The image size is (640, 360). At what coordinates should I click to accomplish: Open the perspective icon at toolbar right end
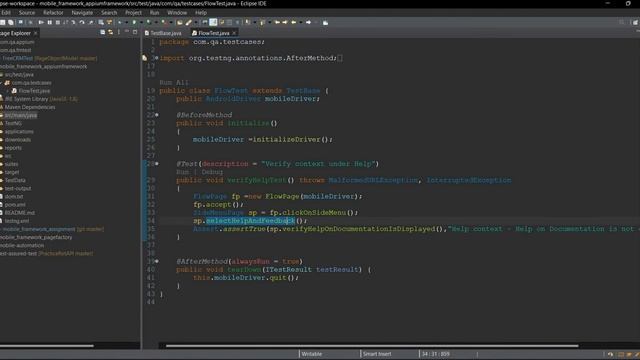pyautogui.click(x=636, y=22)
